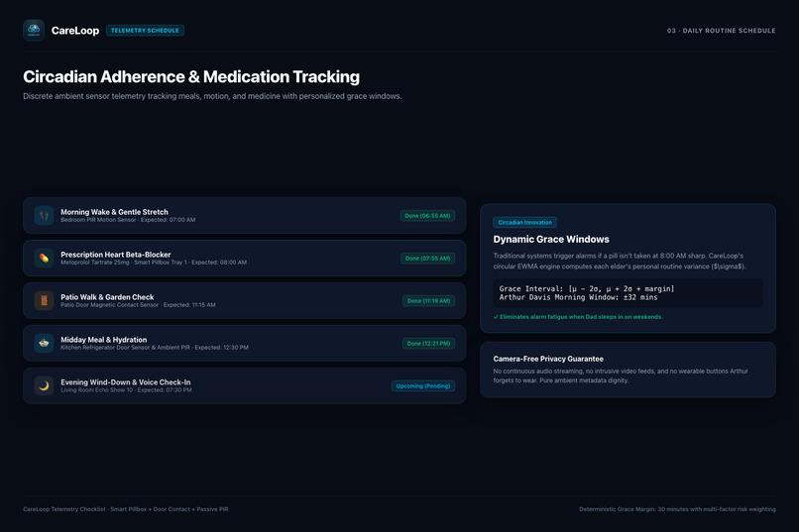The height and width of the screenshot is (532, 799).
Task: Click the Done (12:21 PM) status badge
Action: pyautogui.click(x=428, y=343)
